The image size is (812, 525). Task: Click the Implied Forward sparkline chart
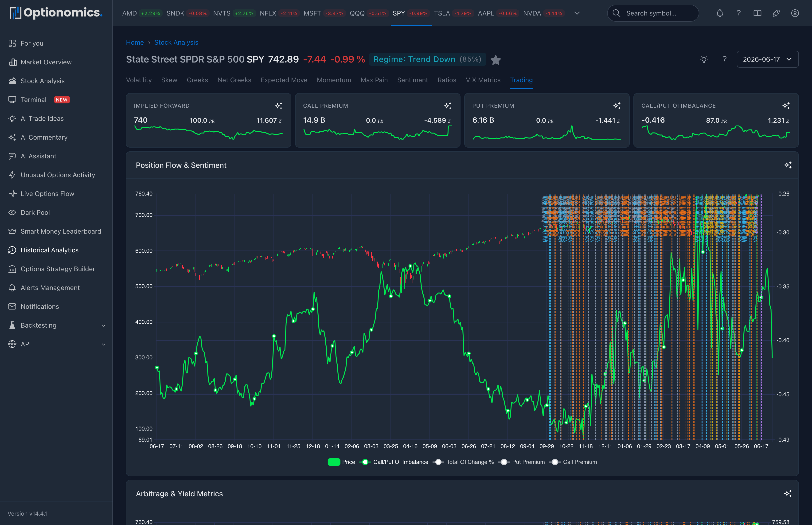209,132
